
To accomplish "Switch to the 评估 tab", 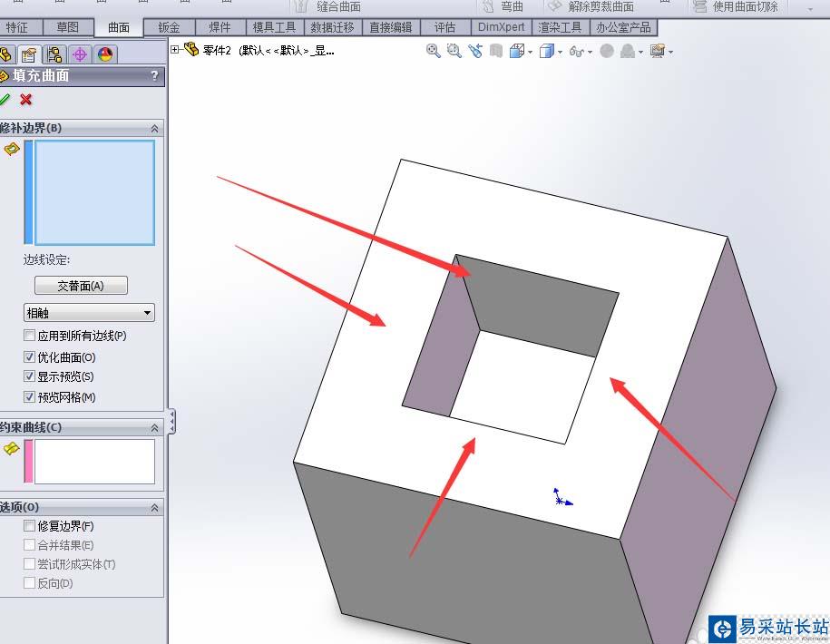I will pyautogui.click(x=444, y=27).
